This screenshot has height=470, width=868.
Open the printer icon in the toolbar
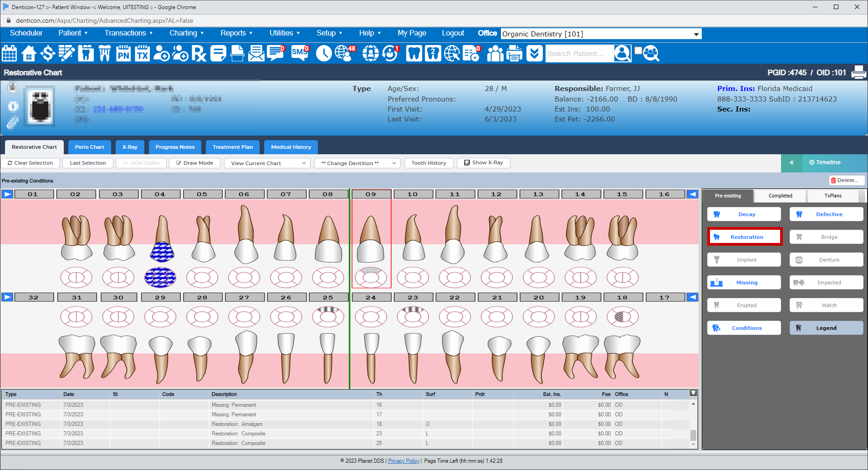coord(514,53)
